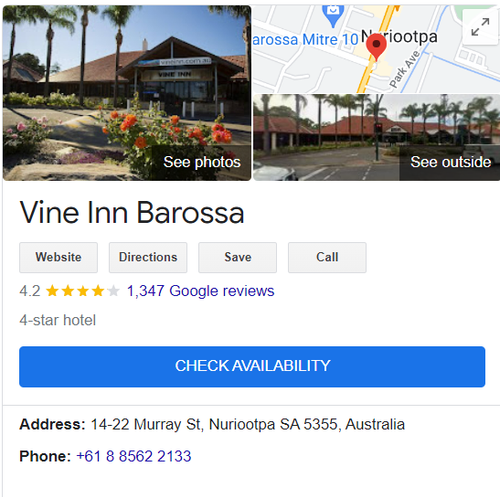Open the See photos hotel image
This screenshot has height=497, width=500.
click(127, 93)
